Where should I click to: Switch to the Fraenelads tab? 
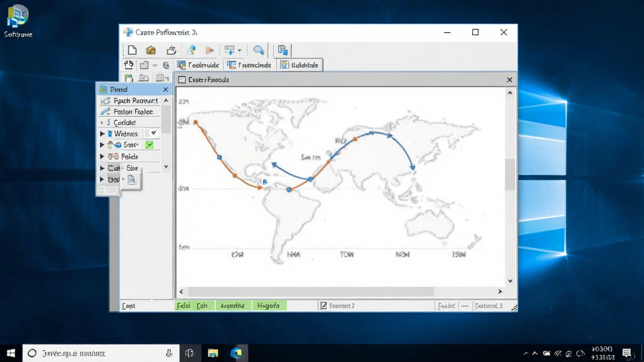249,65
